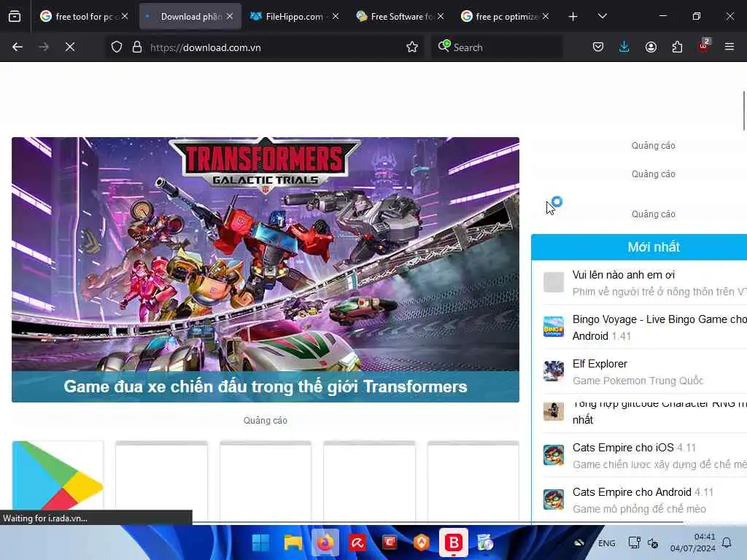This screenshot has height=560, width=747.
Task: Click Bingo Voyage app icon
Action: coord(554,327)
